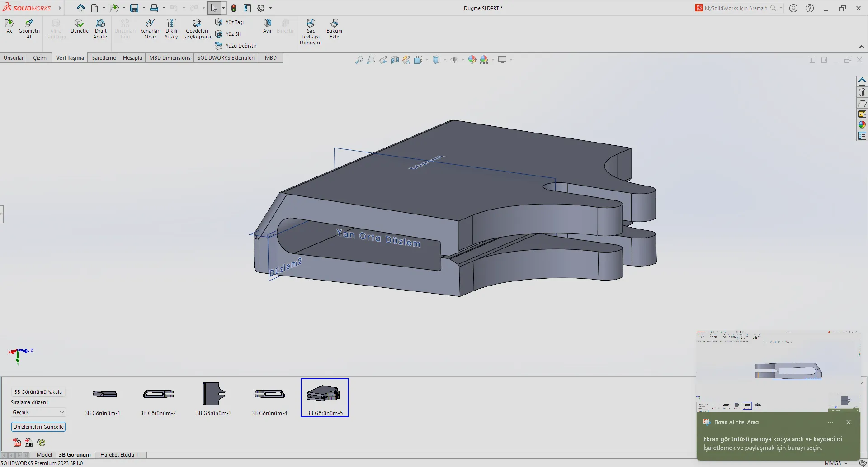Use the Kenarları Onar tool
868x467 pixels.
(x=150, y=29)
